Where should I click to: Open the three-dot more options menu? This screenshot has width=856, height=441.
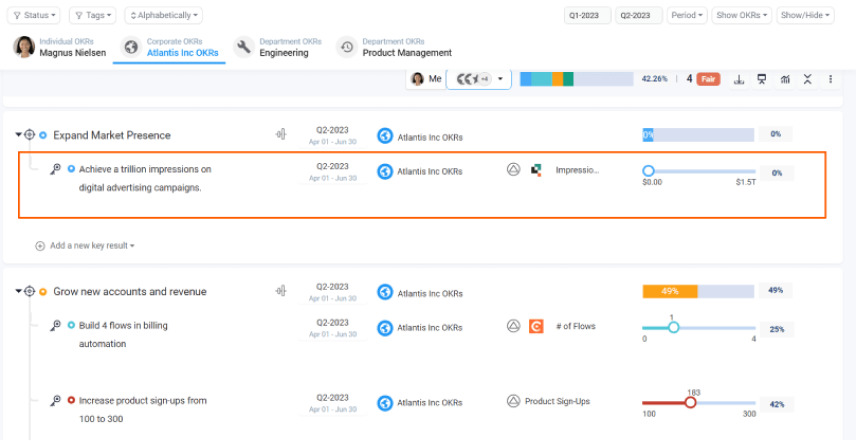click(x=830, y=80)
